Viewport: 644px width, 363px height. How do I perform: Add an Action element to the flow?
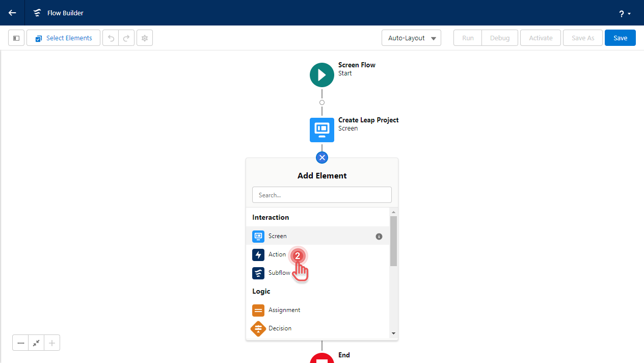(278, 254)
